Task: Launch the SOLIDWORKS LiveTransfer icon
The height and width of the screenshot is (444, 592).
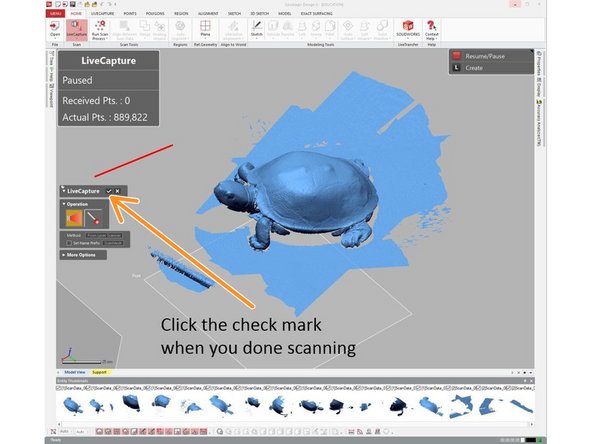Action: [408, 29]
